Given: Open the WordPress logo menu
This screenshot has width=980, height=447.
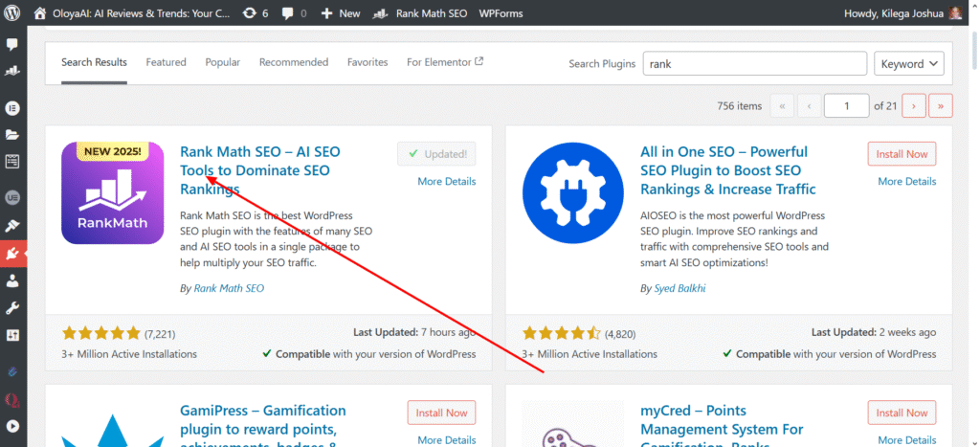Looking at the screenshot, I should tap(11, 13).
